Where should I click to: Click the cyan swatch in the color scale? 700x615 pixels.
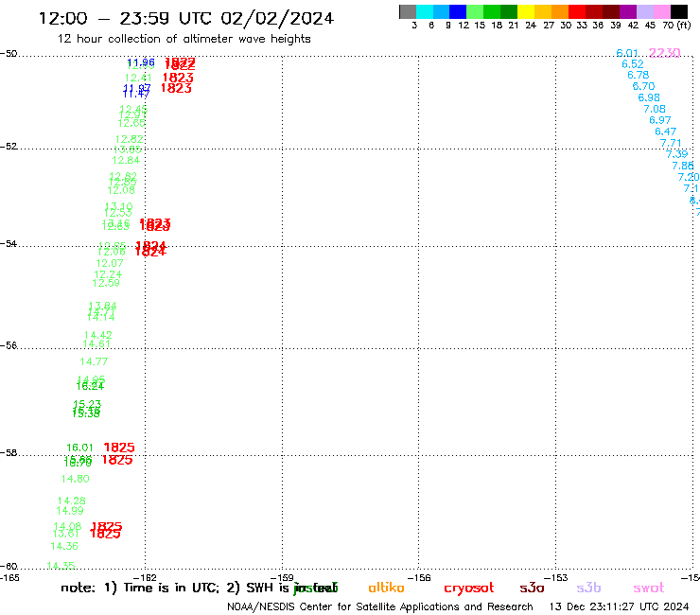(x=425, y=11)
